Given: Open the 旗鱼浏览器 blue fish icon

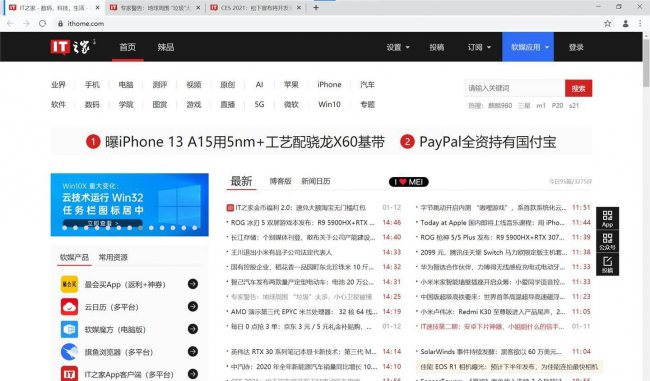Looking at the screenshot, I should 69,352.
